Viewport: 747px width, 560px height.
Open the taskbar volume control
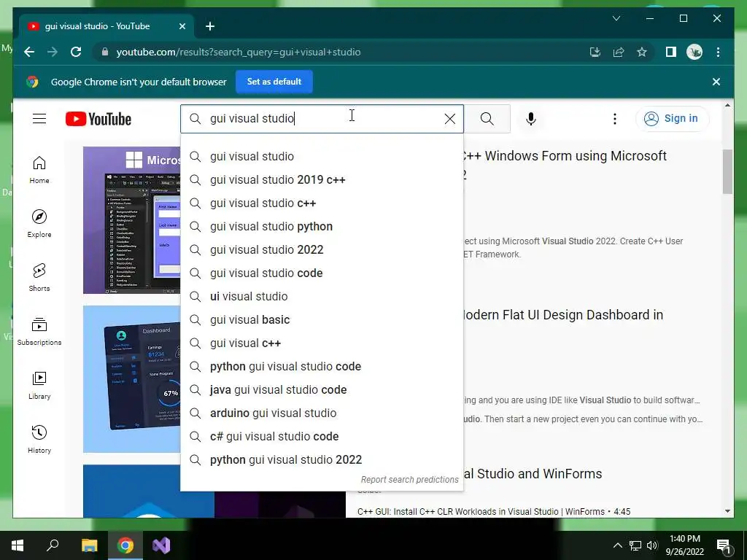652,545
